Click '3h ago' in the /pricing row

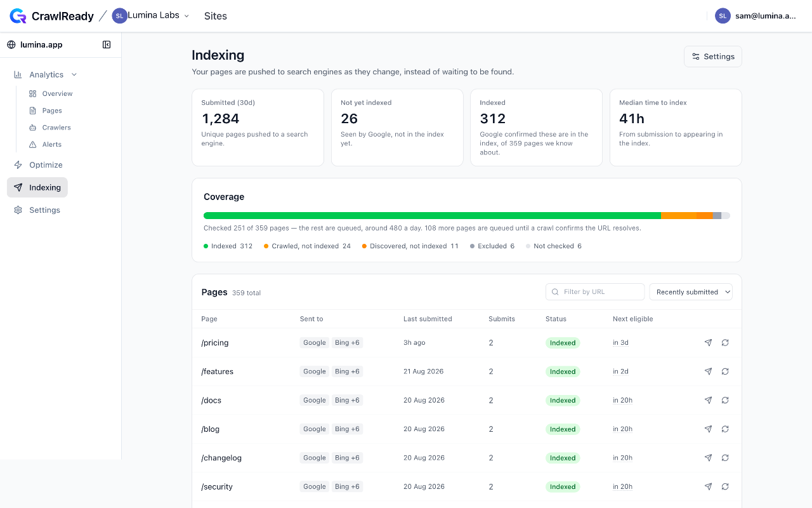pos(414,343)
